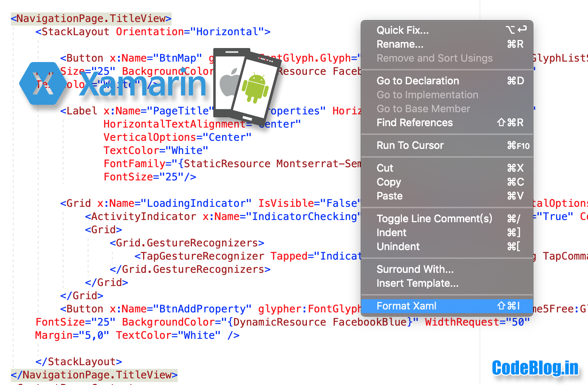The height and width of the screenshot is (385, 588).
Task: Click the CodeBlog.in logo
Action: click(x=535, y=368)
